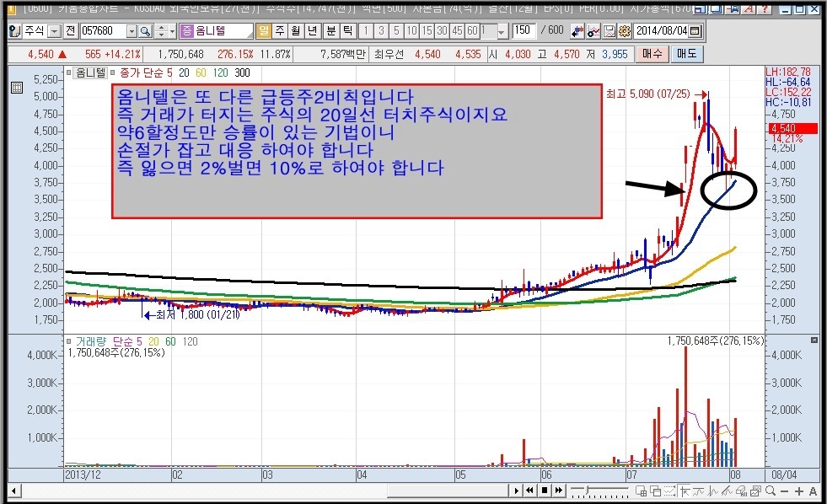Image resolution: width=827 pixels, height=504 pixels.
Task: Click the indicator line chart toolbar icon
Action: click(593, 31)
